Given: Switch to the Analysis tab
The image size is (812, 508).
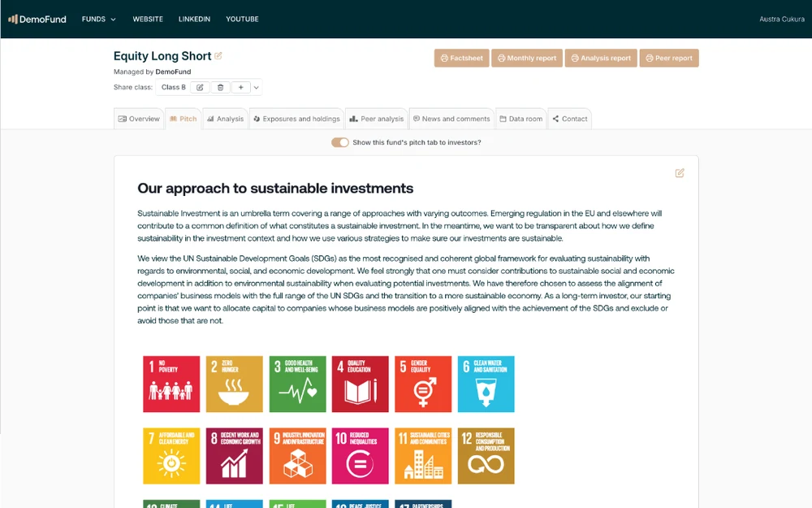Looking at the screenshot, I should click(225, 119).
